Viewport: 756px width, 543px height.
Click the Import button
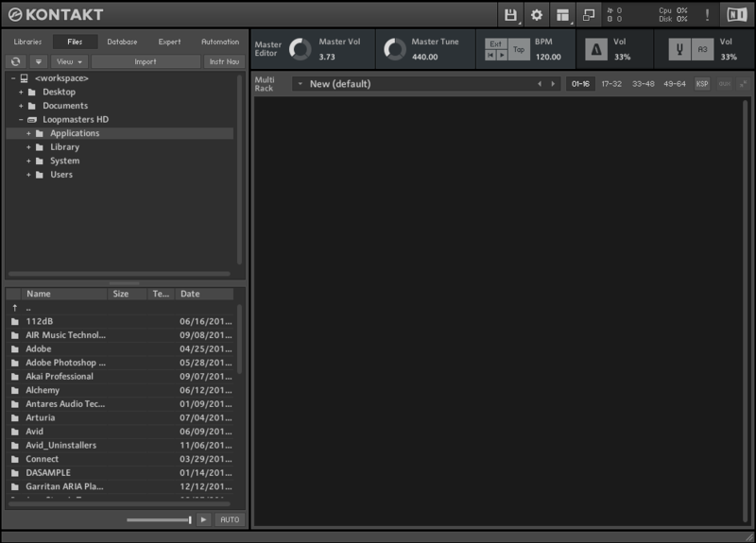coord(146,61)
